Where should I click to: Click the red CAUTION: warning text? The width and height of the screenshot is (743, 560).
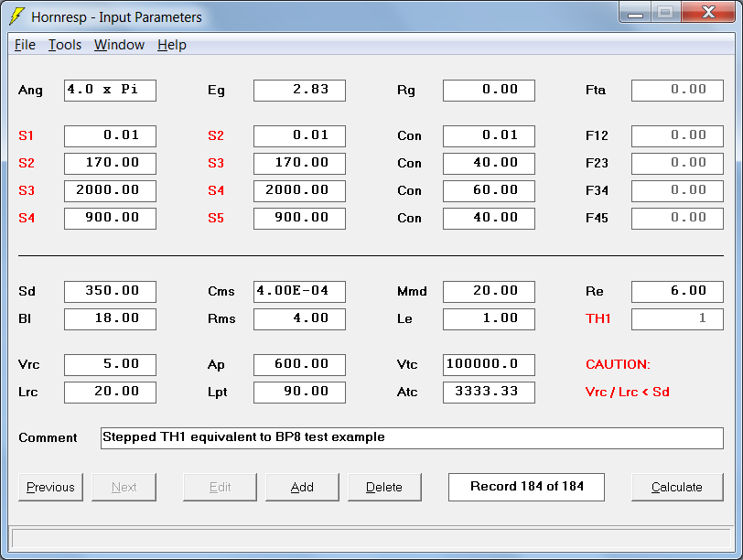pyautogui.click(x=618, y=364)
